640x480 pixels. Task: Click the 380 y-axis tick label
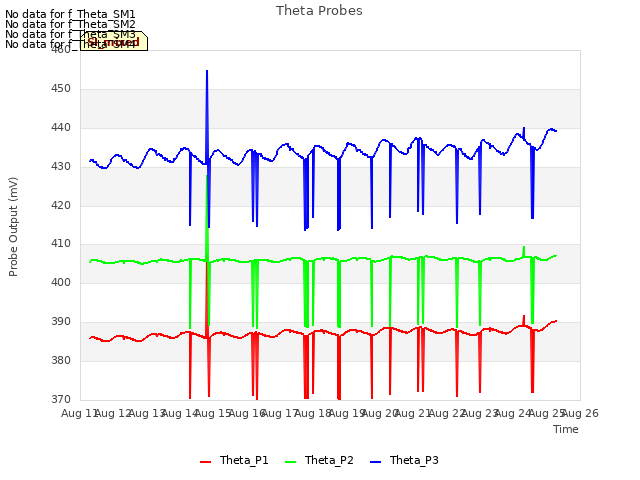61,360
